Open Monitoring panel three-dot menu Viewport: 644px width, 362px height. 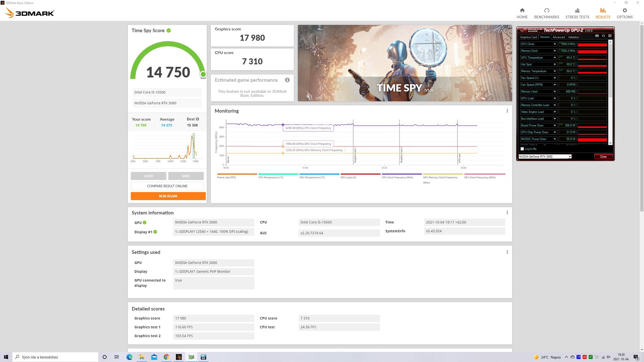pos(507,111)
